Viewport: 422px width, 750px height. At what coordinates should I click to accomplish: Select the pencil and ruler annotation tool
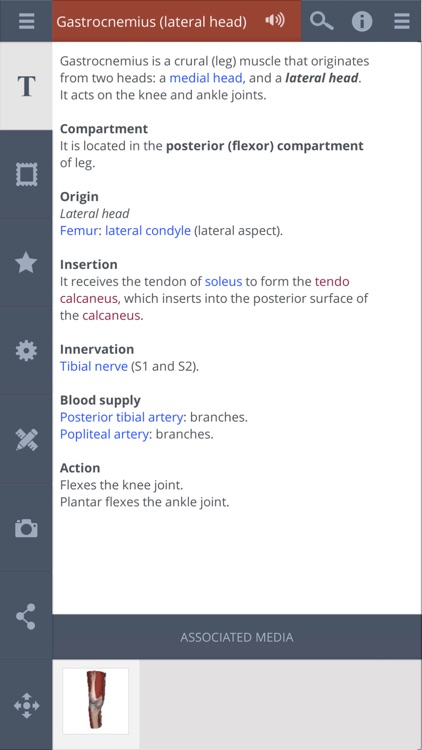(x=26, y=439)
